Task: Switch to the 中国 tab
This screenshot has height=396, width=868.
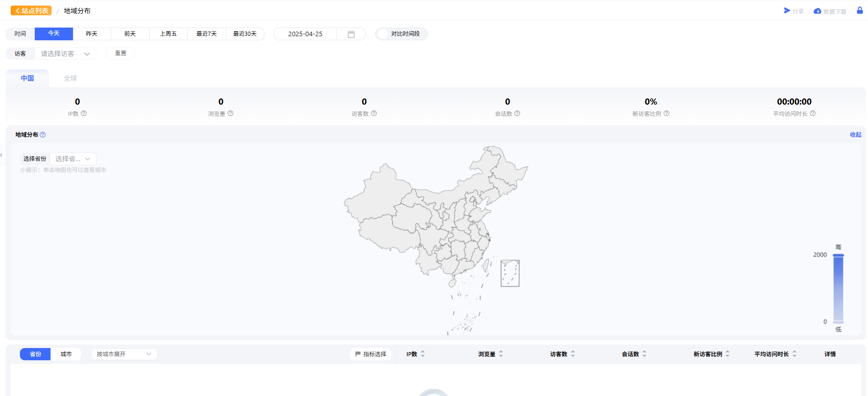Action: [x=28, y=78]
